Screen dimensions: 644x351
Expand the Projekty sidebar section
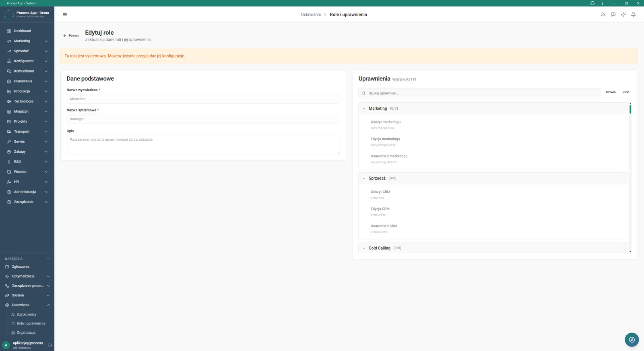(46, 121)
